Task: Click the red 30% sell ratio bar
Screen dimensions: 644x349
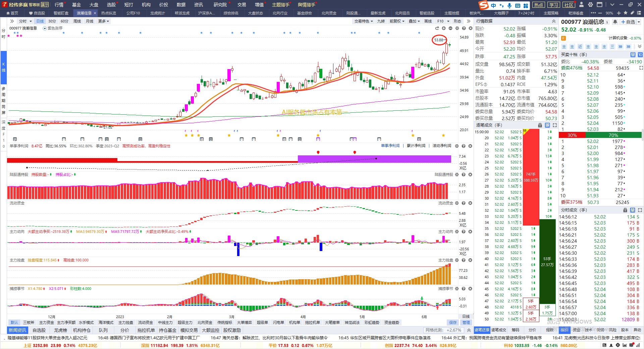Action: click(572, 135)
